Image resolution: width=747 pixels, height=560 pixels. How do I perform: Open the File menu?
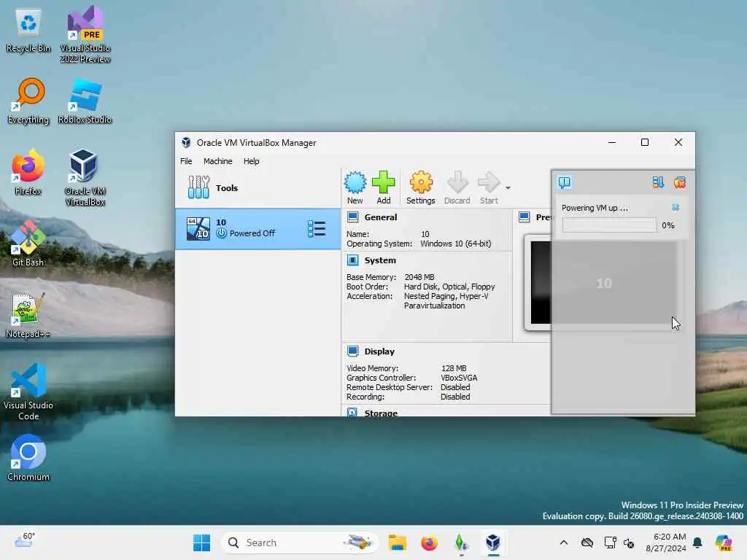click(x=186, y=161)
